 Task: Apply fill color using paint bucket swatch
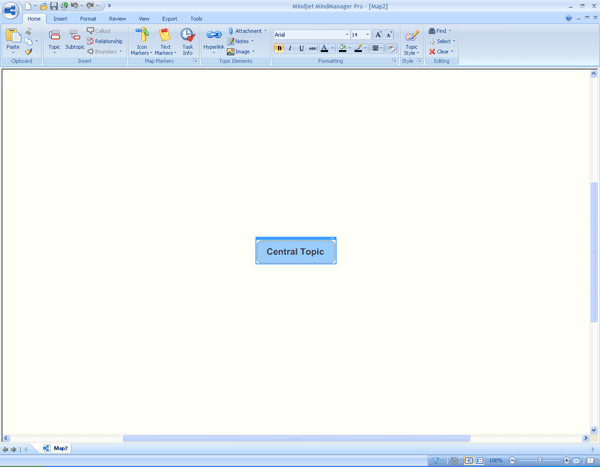pos(342,48)
